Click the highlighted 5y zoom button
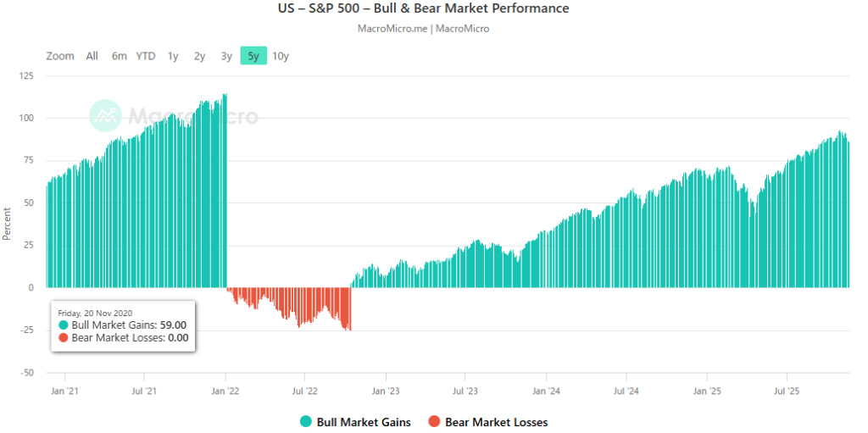This screenshot has height=433, width=868. (253, 56)
